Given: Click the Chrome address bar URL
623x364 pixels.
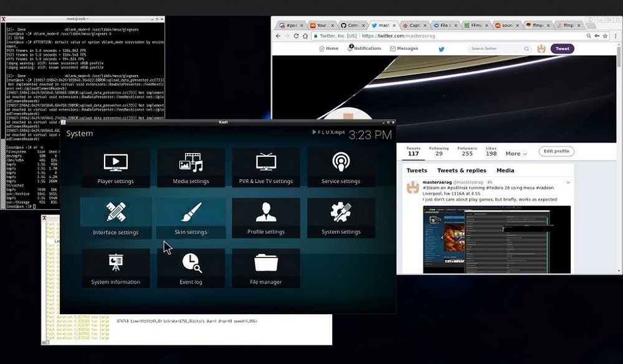Looking at the screenshot, I should (x=399, y=35).
